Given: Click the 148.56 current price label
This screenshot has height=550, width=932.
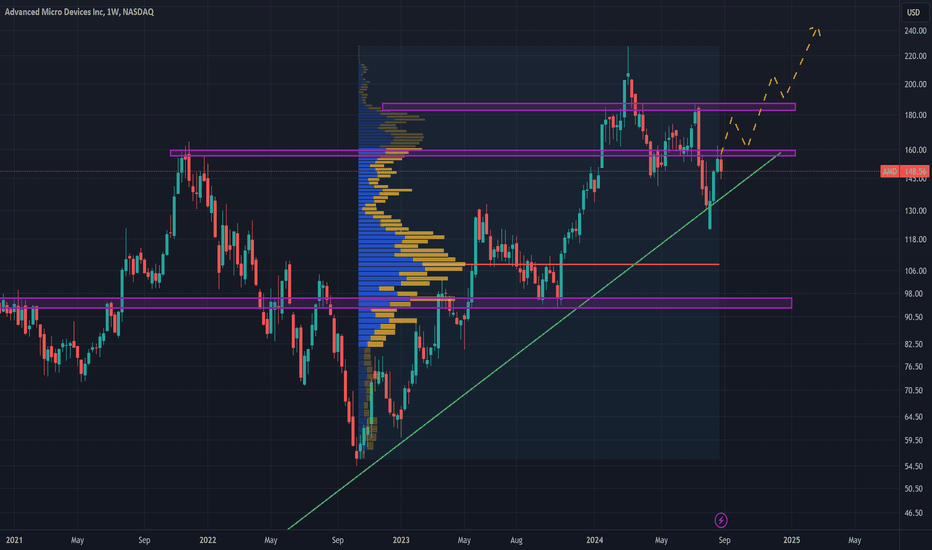Looking at the screenshot, I should (915, 171).
